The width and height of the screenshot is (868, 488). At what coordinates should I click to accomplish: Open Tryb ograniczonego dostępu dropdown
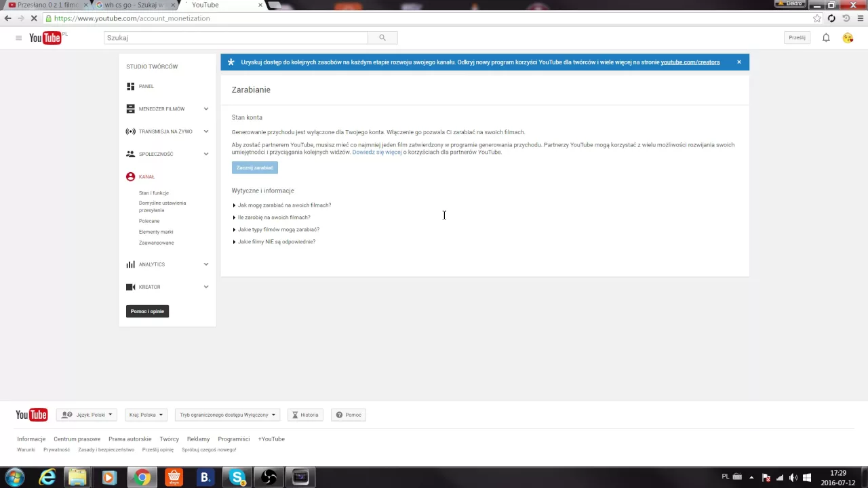tap(227, 415)
